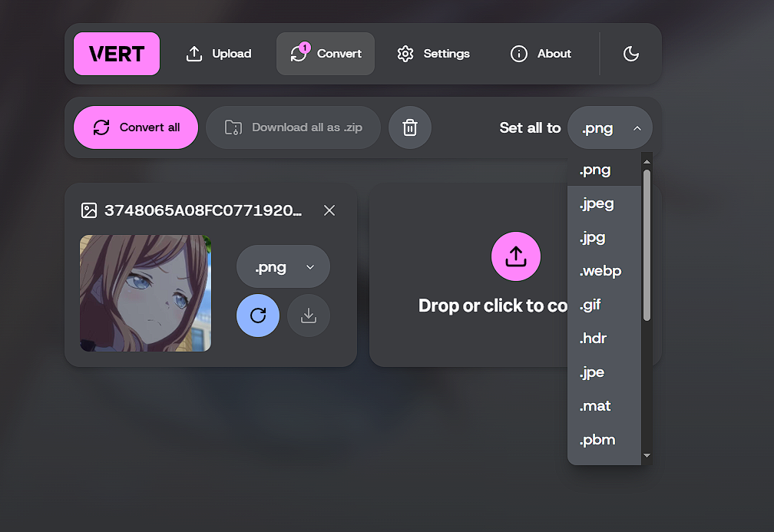Click the blue circular convert icon
This screenshot has width=774, height=532.
258,316
